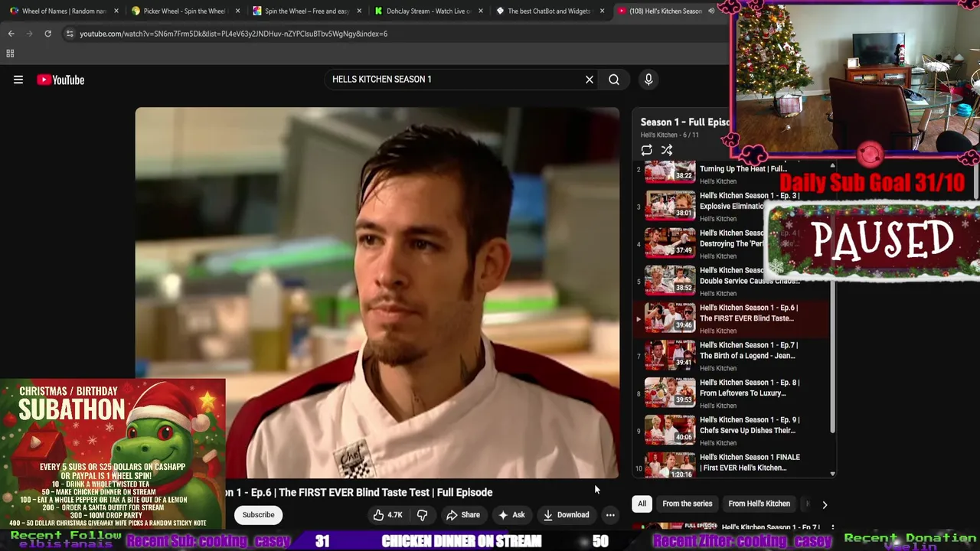Play Ep. 9 Chefs Serve Up Dishes
Viewport: 980px width, 551px height.
[x=731, y=431]
